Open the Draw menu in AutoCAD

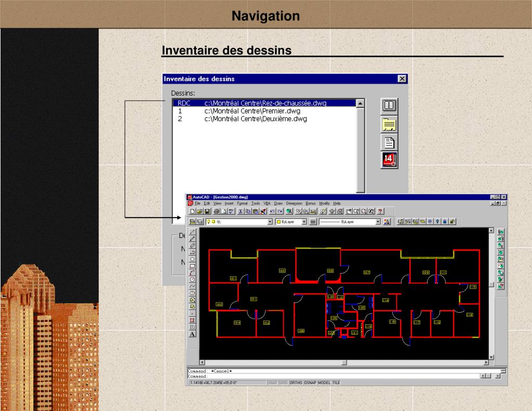278,203
